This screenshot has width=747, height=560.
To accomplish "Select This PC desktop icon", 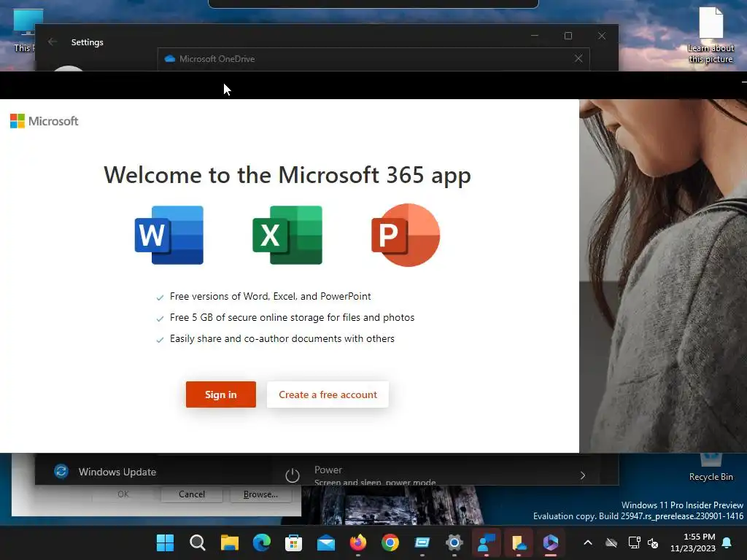I will [x=24, y=31].
